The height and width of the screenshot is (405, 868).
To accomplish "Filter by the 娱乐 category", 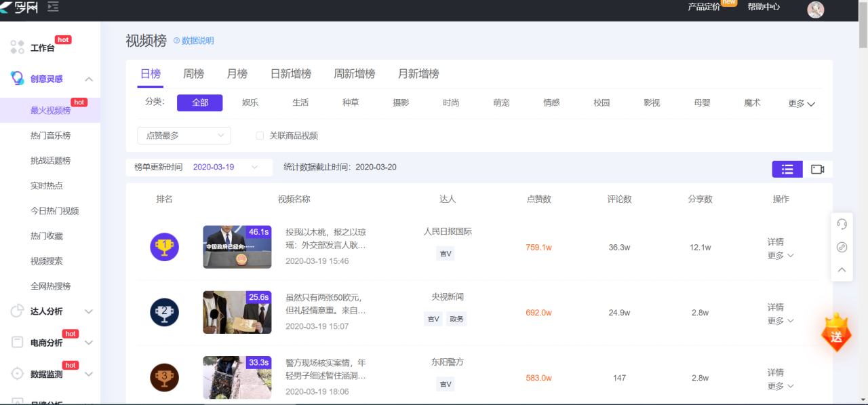I will pyautogui.click(x=250, y=103).
